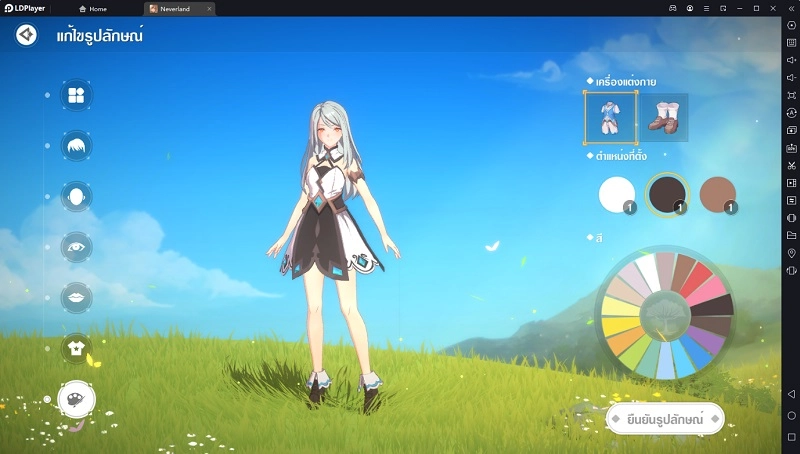
Task: Select the dark brown position color slot
Action: point(667,195)
